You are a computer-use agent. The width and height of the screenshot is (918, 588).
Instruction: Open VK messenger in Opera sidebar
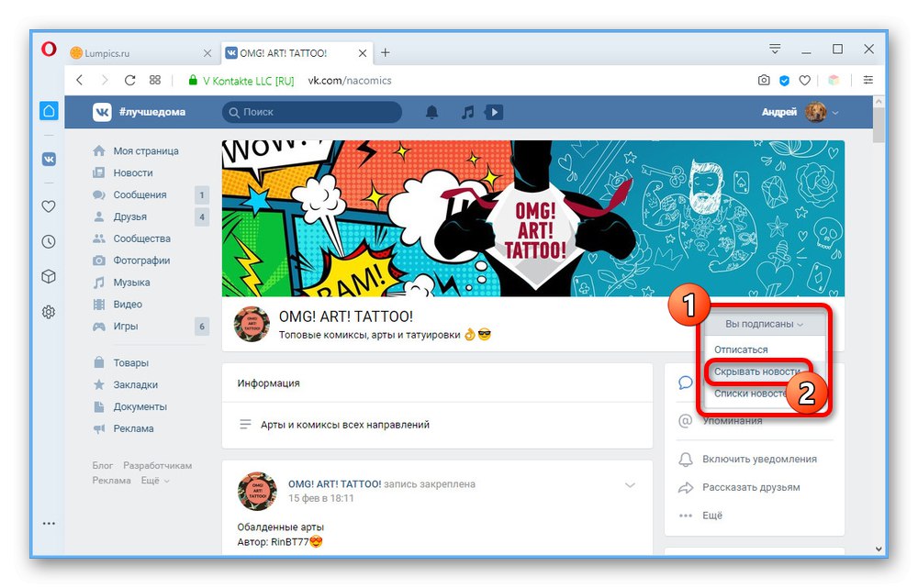point(50,159)
